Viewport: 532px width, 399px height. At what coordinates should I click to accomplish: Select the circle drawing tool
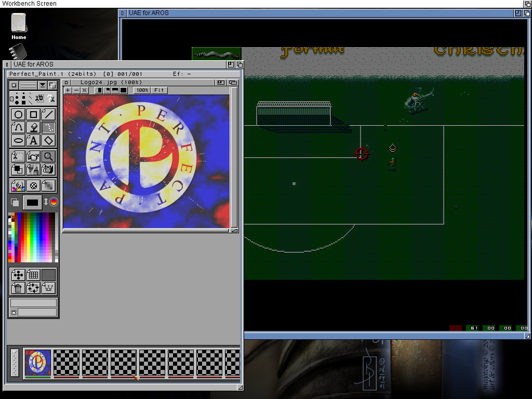click(x=18, y=114)
